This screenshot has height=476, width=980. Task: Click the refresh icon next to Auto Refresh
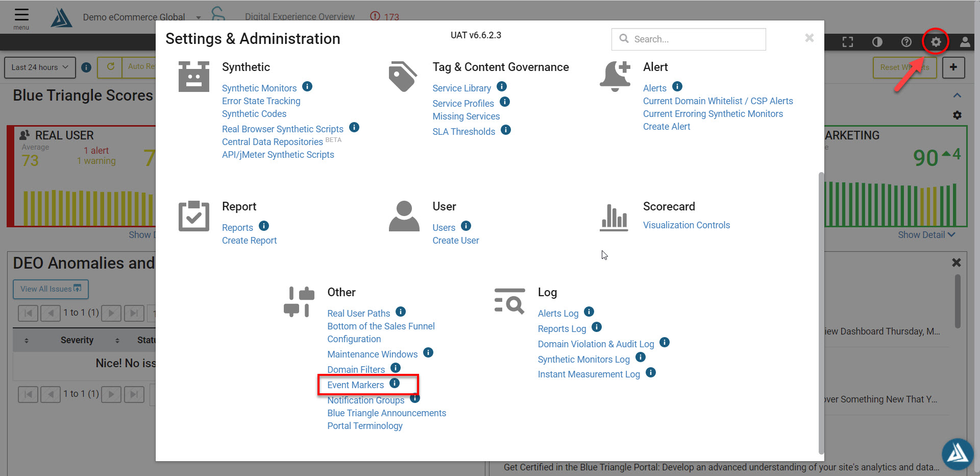(110, 67)
